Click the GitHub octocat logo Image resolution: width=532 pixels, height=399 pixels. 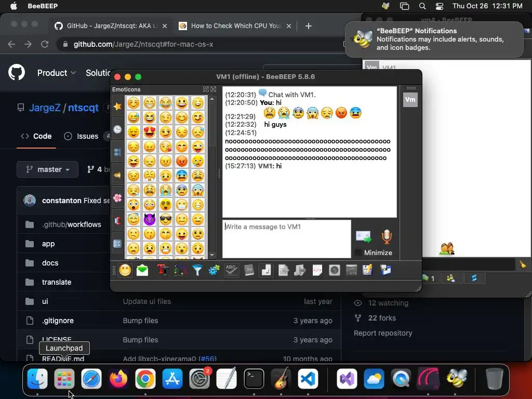(x=17, y=72)
